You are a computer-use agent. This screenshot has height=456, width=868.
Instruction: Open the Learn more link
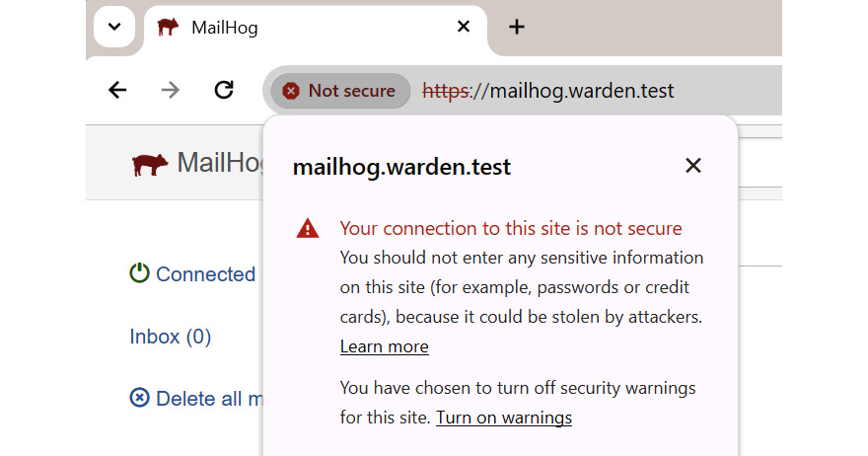(x=384, y=346)
